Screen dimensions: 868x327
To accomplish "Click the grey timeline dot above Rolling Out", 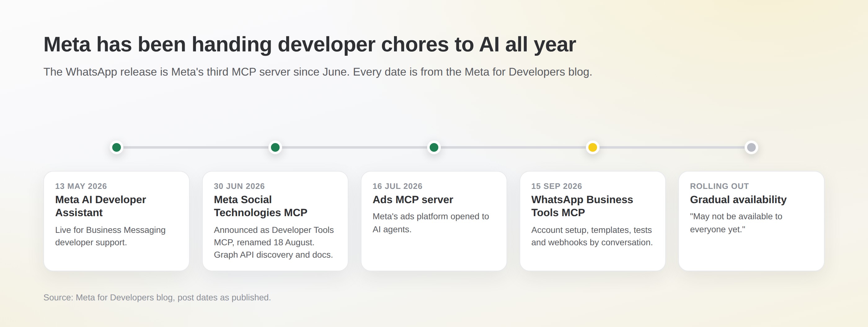I will (x=751, y=147).
